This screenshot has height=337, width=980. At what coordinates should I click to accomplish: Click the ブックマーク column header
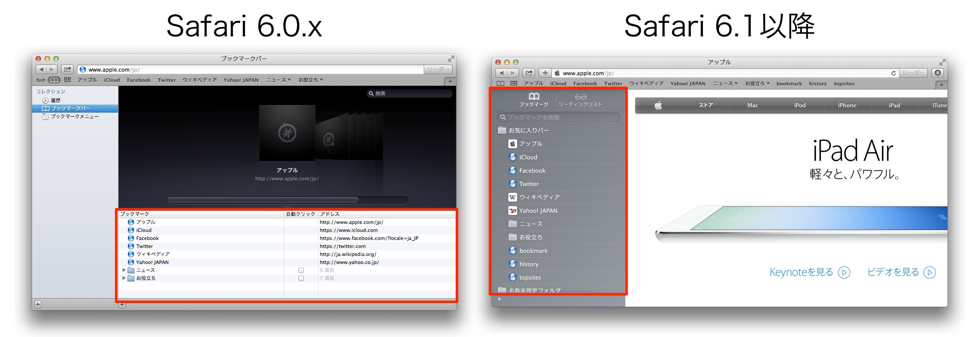201,214
